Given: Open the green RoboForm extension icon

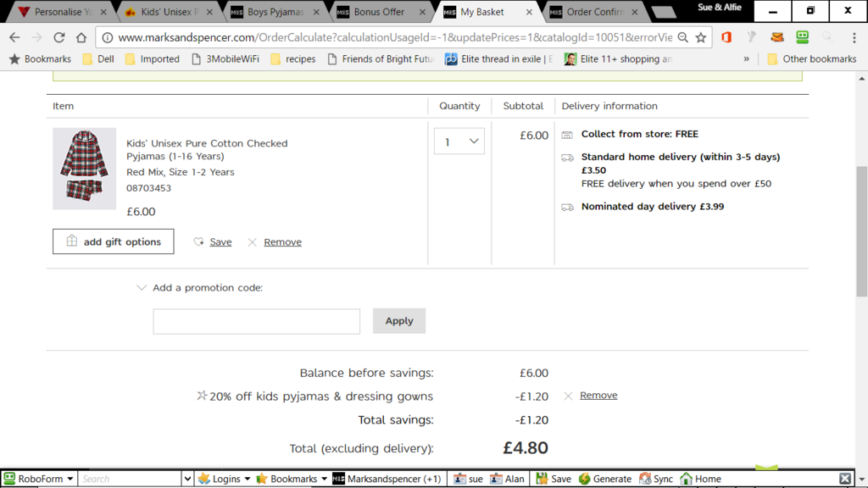Looking at the screenshot, I should point(802,37).
